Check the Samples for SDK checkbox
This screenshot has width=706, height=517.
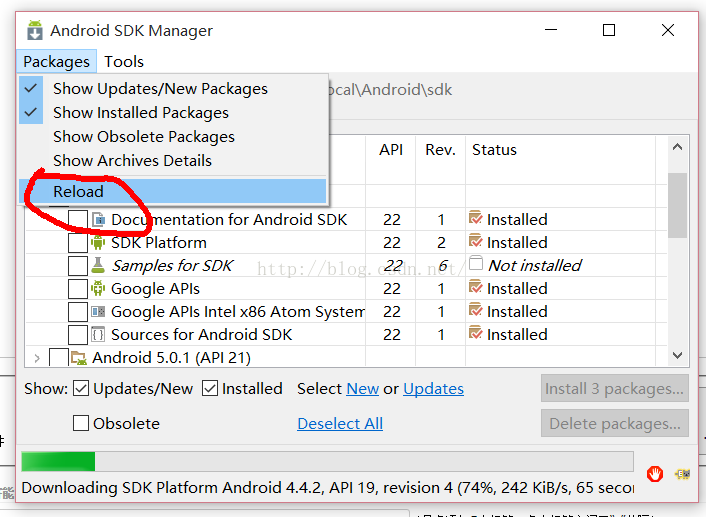tap(78, 266)
